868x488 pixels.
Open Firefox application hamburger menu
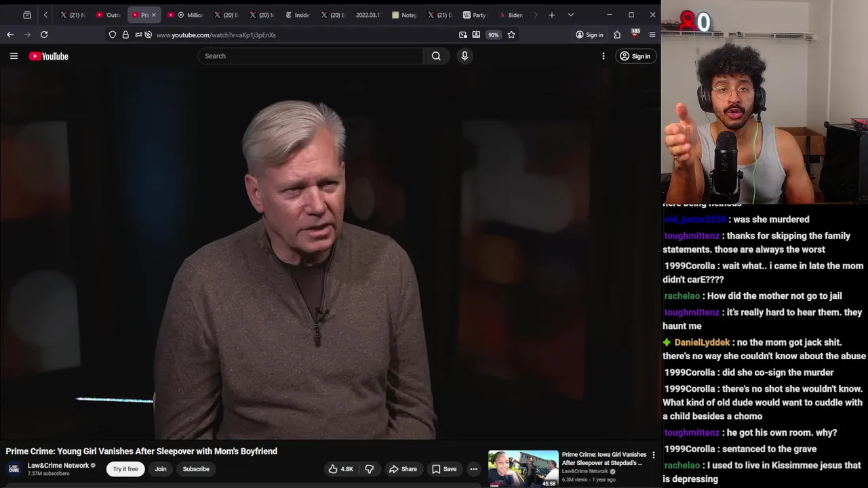click(652, 35)
